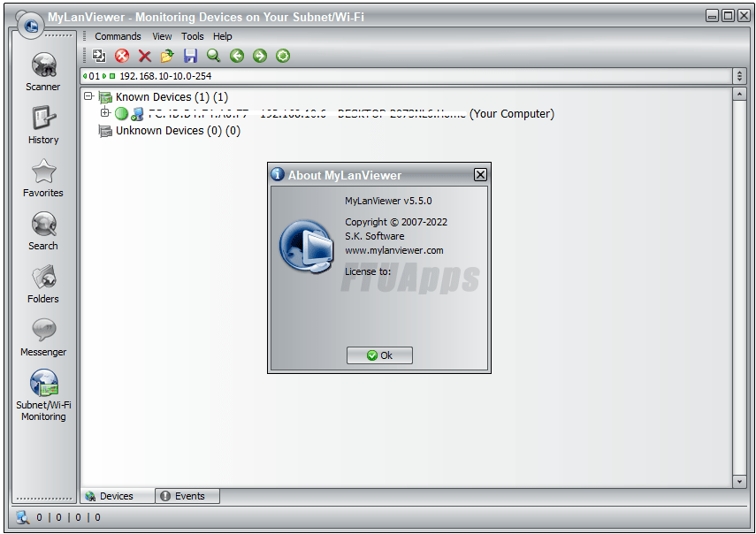Click the device list scrollbar up arrow
Image resolution: width=756 pixels, height=534 pixels.
pyautogui.click(x=739, y=94)
